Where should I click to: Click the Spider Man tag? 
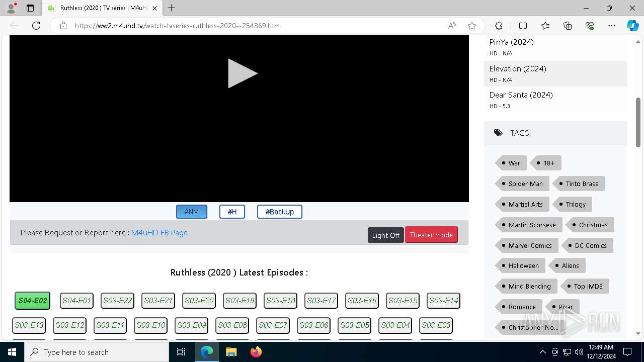point(522,184)
